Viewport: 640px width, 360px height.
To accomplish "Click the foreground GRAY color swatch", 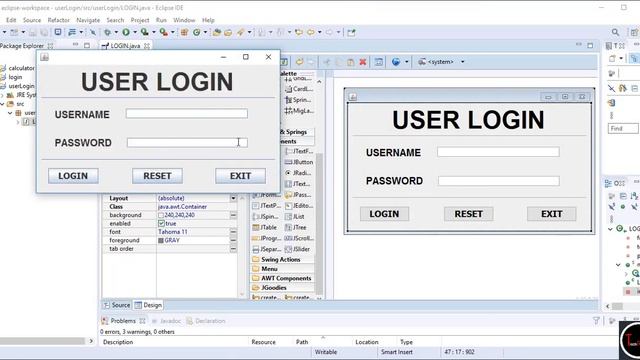I will (x=161, y=240).
